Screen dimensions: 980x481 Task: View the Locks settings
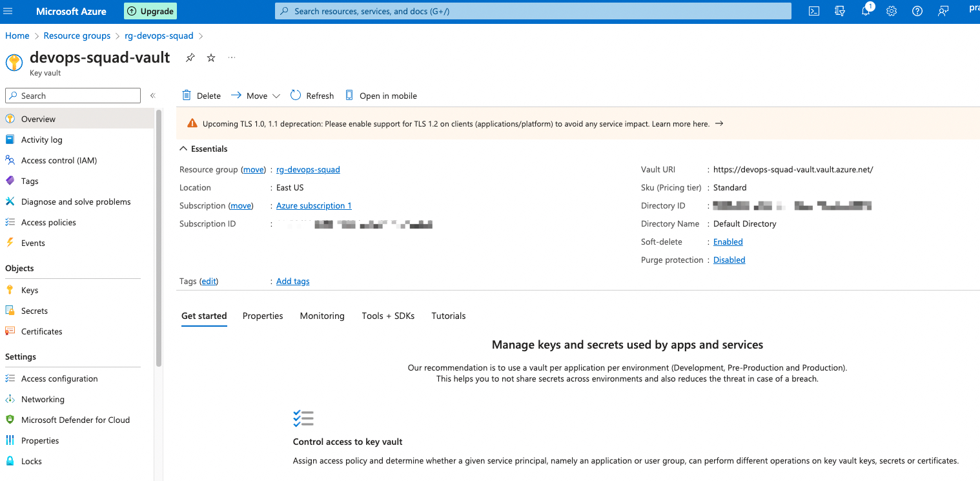[x=32, y=460]
